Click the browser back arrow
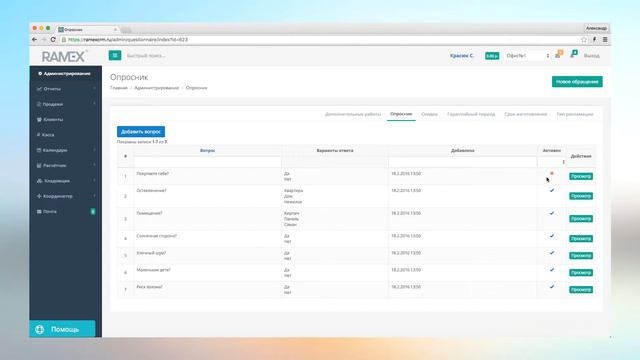Screen dimensions: 640x360 pyautogui.click(x=34, y=40)
